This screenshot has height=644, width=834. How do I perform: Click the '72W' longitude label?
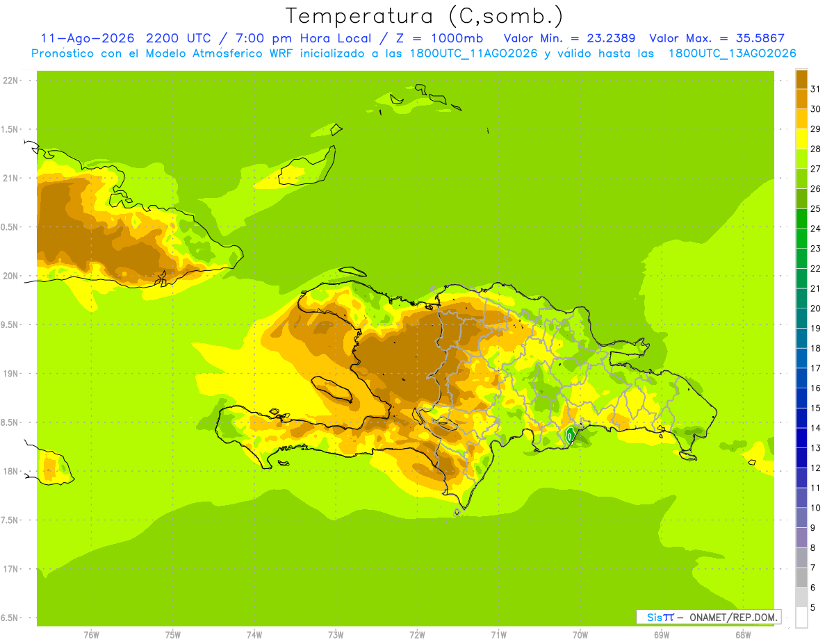point(417,635)
